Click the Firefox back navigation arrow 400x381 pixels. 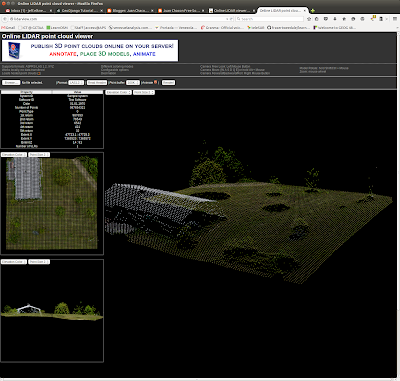[x=5, y=19]
